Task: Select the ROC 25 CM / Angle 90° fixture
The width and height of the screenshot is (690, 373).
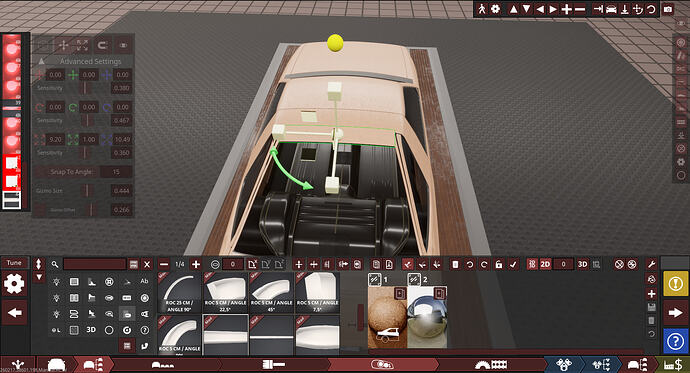Action: click(x=180, y=293)
